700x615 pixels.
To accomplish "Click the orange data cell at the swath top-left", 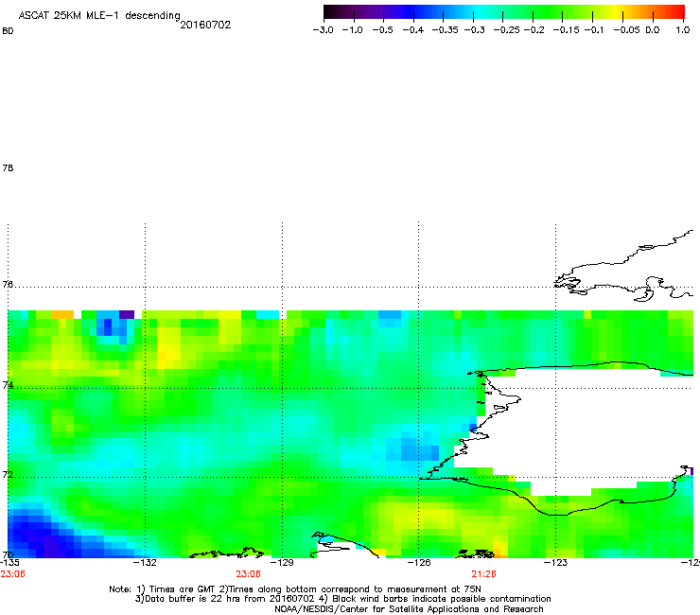I will coord(62,314).
